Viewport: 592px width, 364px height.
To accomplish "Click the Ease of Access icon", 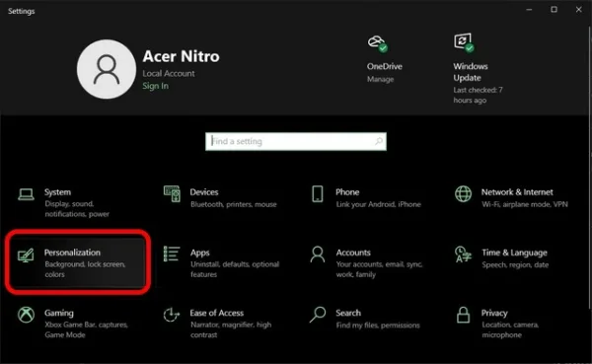I will (172, 315).
